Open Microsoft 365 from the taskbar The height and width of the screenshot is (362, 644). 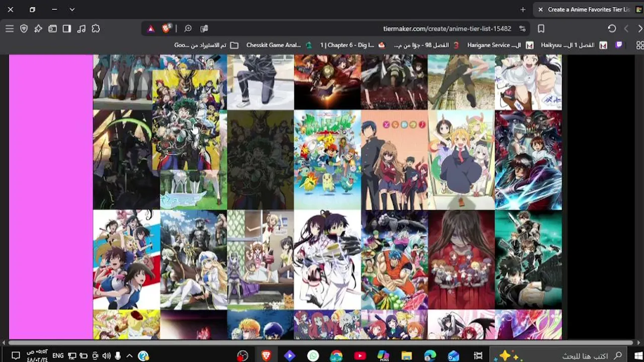[x=383, y=355]
